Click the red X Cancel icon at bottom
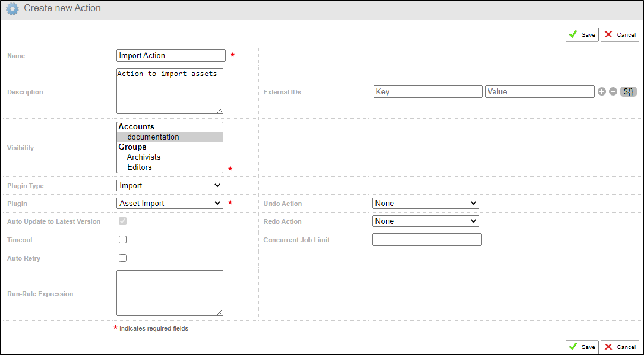The height and width of the screenshot is (355, 644). 609,347
